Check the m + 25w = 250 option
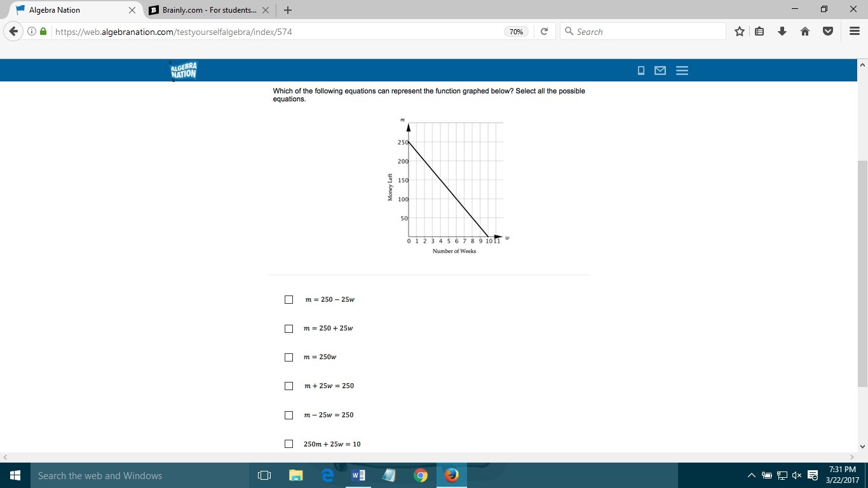 (x=289, y=386)
